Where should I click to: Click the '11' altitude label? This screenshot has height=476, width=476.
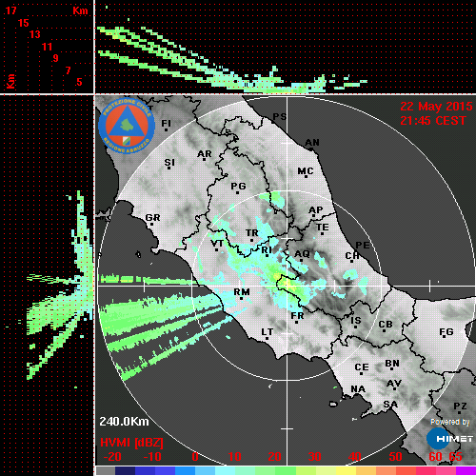(x=47, y=47)
